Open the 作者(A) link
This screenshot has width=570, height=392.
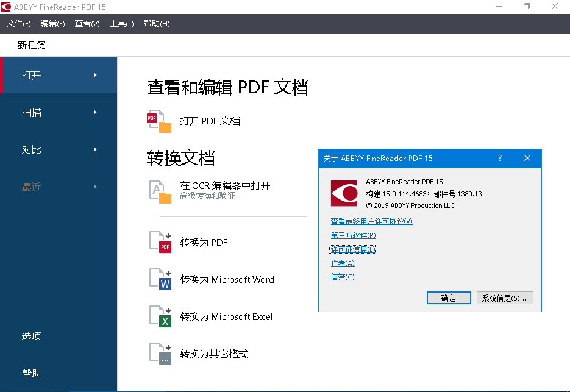(x=343, y=263)
